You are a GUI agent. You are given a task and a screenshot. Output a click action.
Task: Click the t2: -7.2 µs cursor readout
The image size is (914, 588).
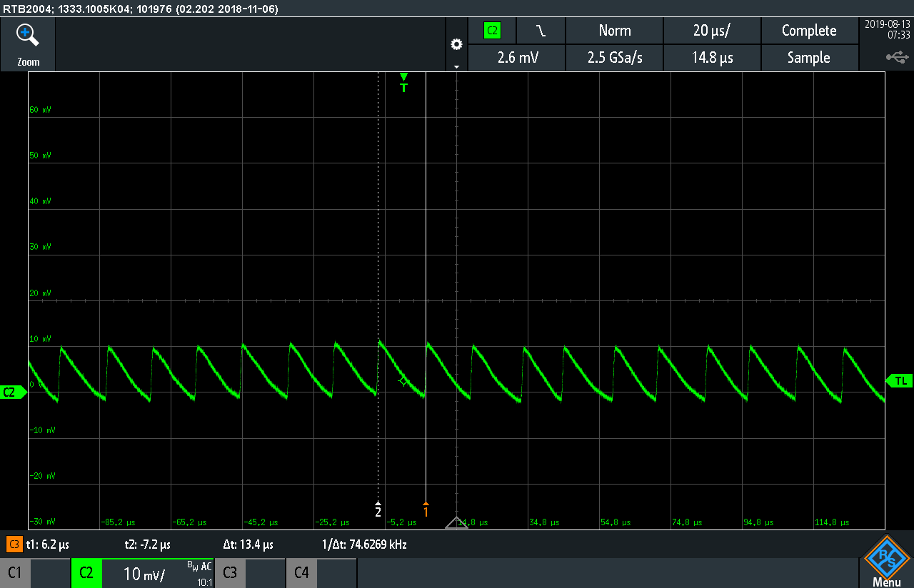coord(147,544)
